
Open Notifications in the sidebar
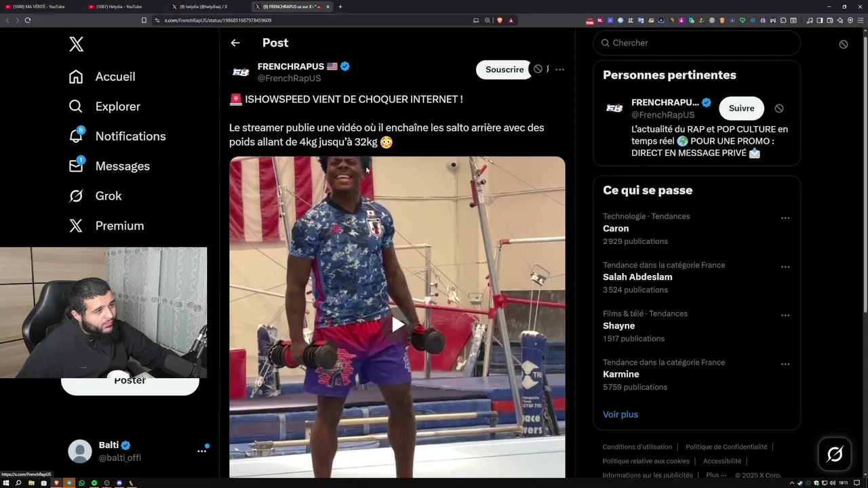point(117,136)
